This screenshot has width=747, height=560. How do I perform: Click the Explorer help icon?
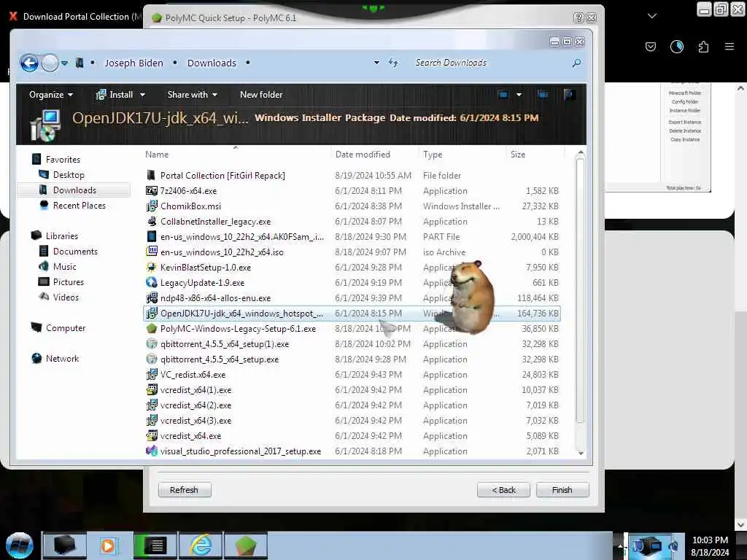click(569, 95)
